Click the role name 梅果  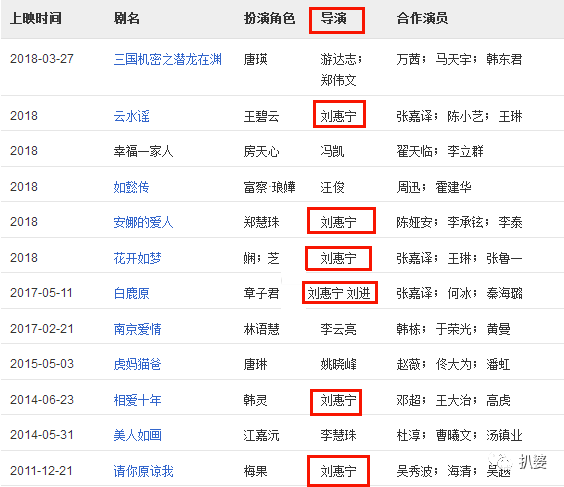coord(255,471)
